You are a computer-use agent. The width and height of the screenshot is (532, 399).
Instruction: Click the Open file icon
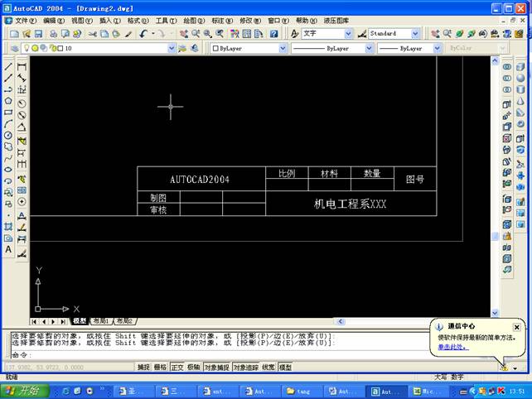(x=27, y=34)
